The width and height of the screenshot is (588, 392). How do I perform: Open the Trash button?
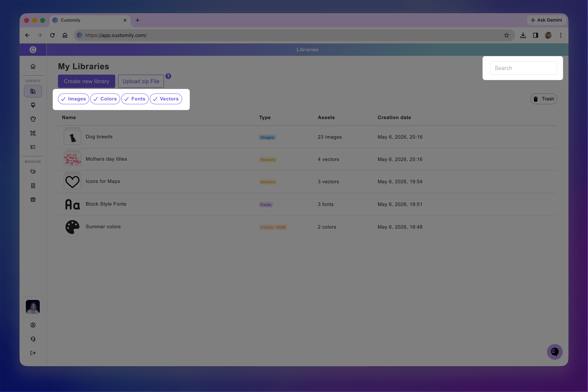click(544, 99)
